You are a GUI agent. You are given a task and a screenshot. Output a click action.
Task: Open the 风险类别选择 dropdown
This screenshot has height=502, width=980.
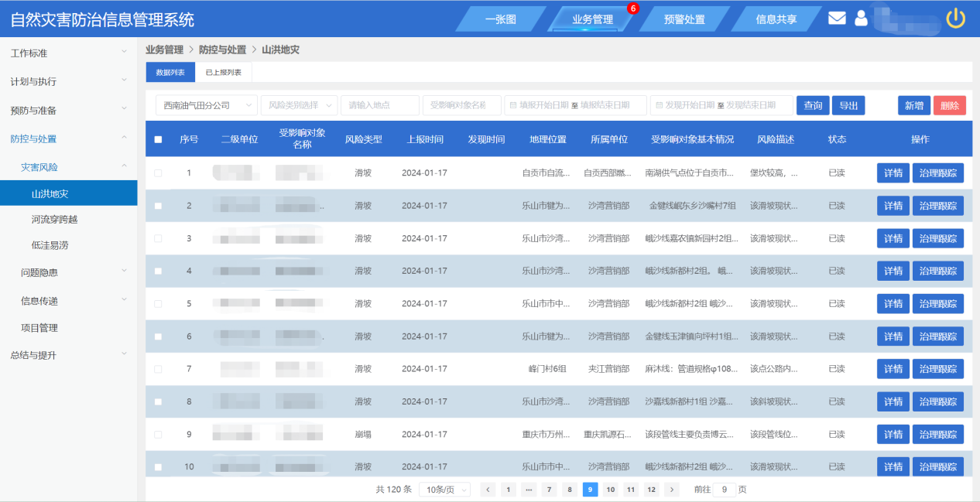coord(299,105)
